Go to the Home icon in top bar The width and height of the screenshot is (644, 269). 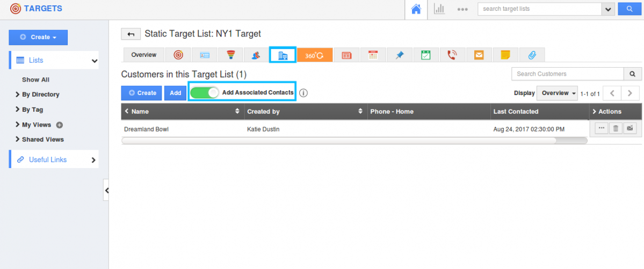coord(416,9)
